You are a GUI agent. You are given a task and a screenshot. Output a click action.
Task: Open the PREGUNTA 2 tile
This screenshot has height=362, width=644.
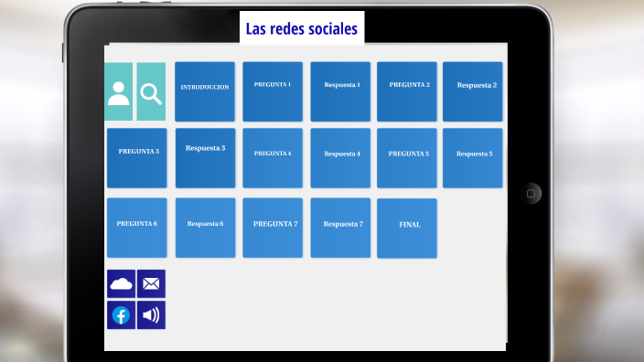tap(407, 91)
